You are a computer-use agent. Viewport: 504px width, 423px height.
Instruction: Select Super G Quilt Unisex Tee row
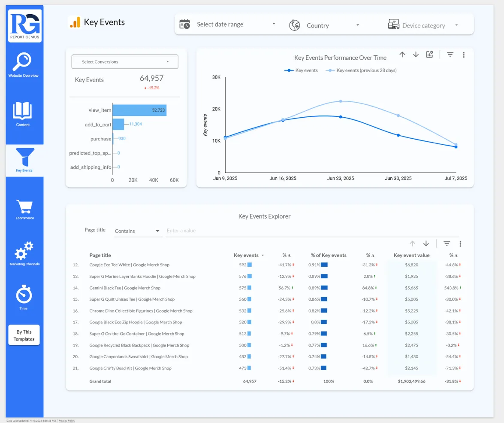pos(266,299)
